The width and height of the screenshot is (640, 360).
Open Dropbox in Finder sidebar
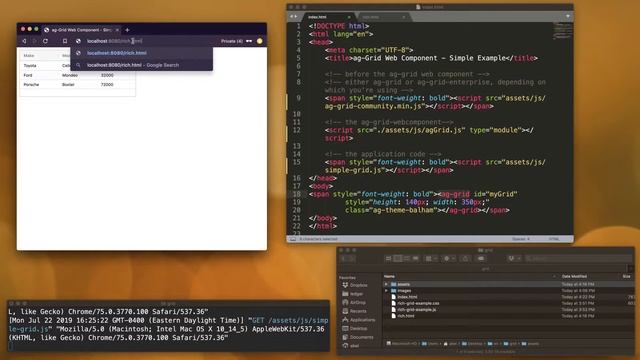(355, 285)
